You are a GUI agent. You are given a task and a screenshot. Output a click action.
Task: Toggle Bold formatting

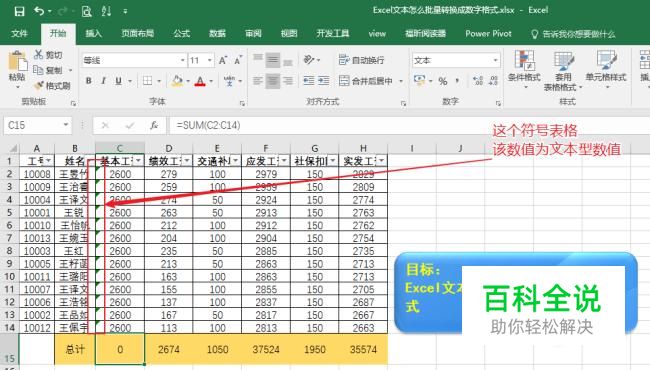click(88, 81)
